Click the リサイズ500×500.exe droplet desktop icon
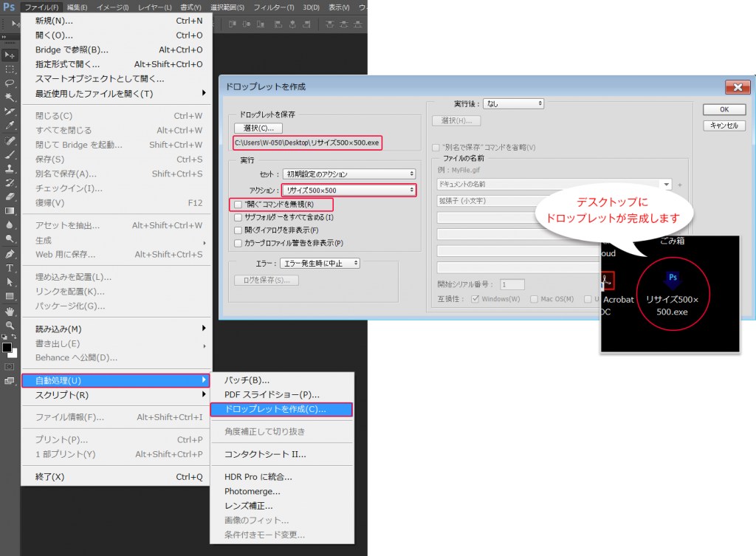Image resolution: width=756 pixels, height=556 pixels. pos(673,294)
